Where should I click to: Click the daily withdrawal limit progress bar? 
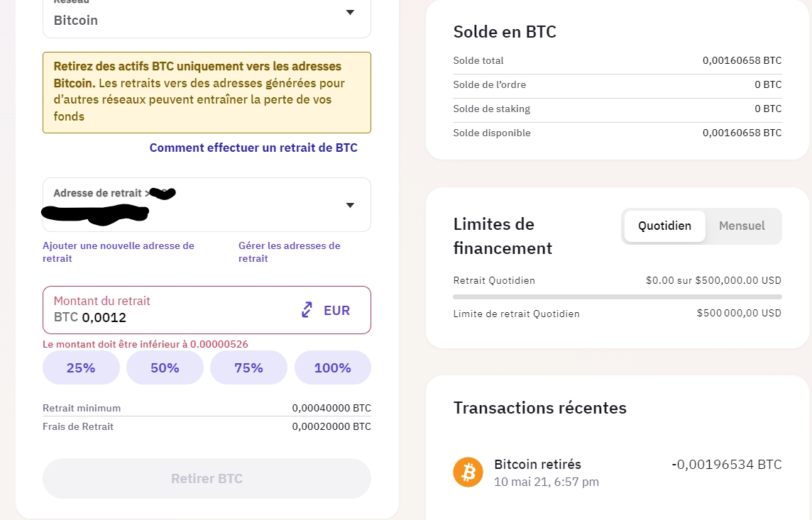click(x=617, y=297)
